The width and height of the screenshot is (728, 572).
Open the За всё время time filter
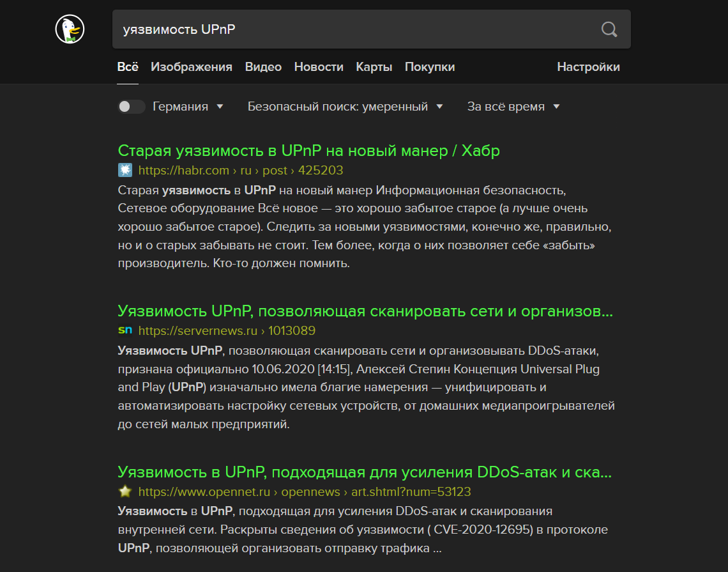pos(513,106)
